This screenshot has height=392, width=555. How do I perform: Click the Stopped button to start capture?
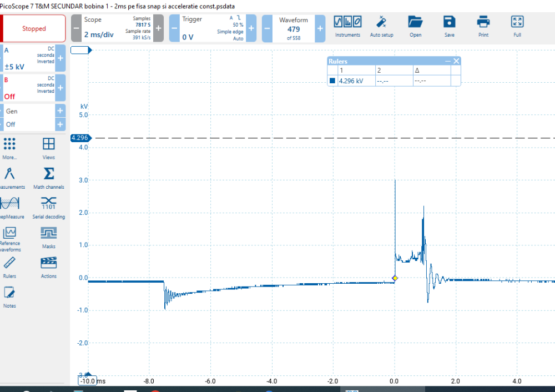(x=34, y=28)
